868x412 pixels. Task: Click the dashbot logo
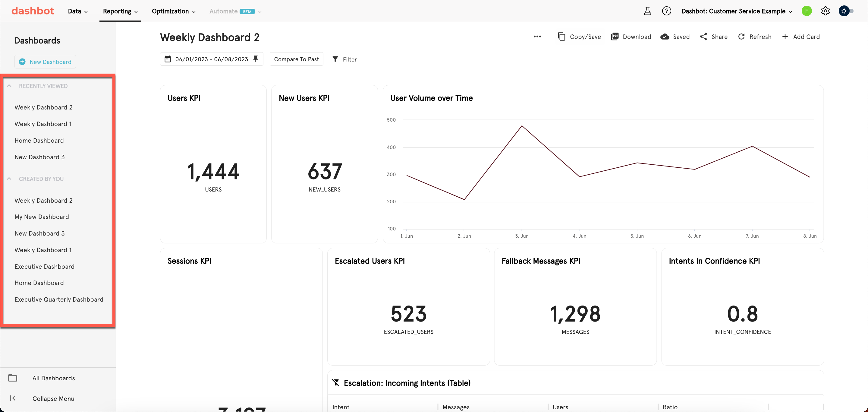(33, 11)
